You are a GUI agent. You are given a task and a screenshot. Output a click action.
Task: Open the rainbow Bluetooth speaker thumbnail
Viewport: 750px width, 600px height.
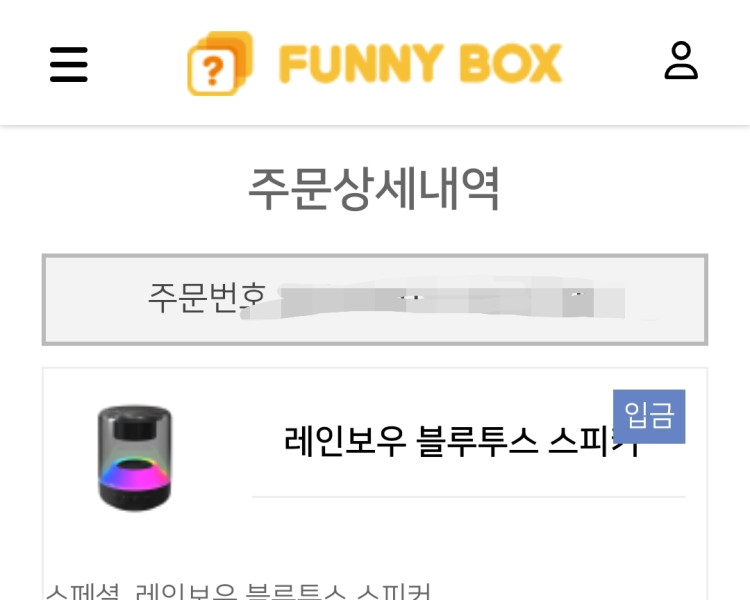click(135, 457)
